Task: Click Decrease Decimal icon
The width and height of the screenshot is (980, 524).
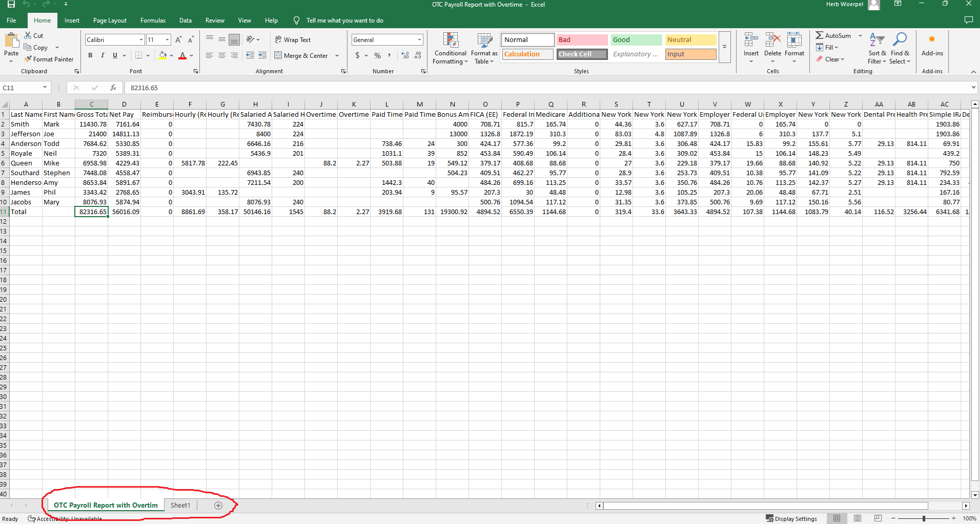Action: tap(418, 55)
